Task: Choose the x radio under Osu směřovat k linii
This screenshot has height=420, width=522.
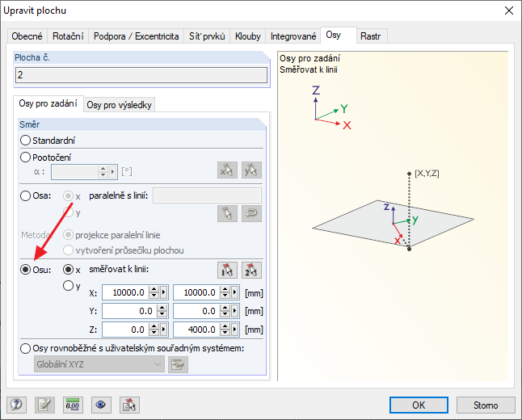Action: point(68,270)
